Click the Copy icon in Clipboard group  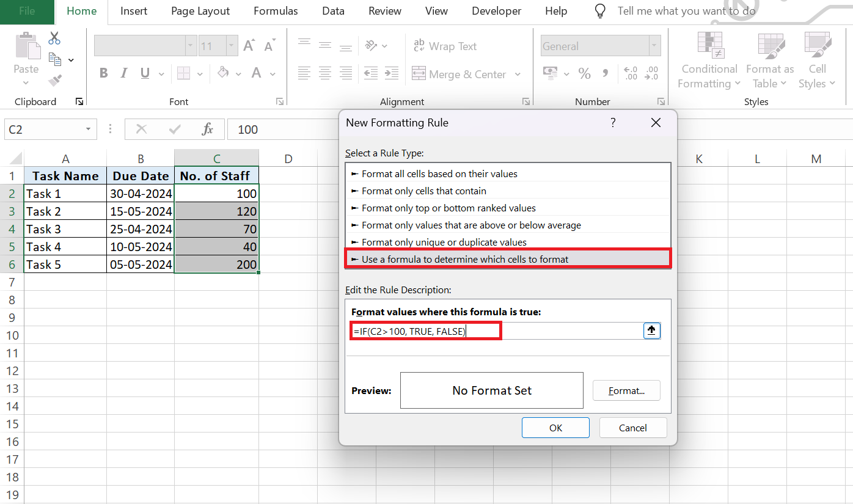[54, 59]
